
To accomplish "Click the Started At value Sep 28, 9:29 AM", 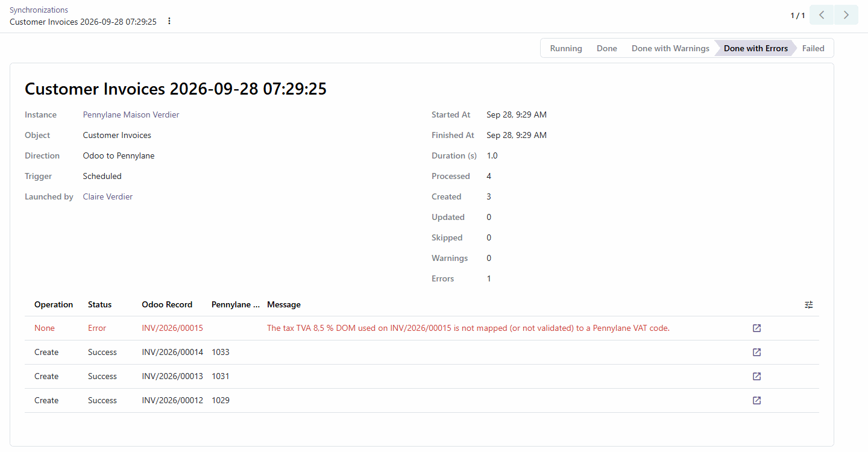I will point(517,115).
